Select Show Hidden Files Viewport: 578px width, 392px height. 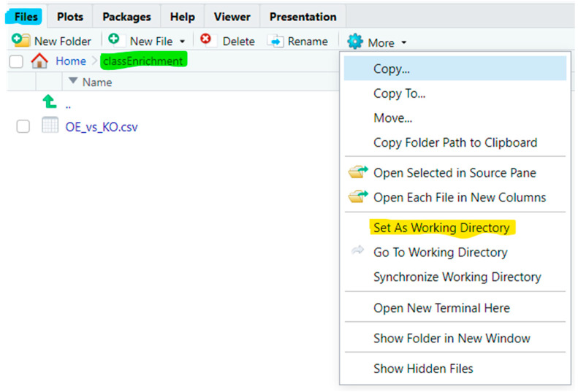(x=455, y=368)
